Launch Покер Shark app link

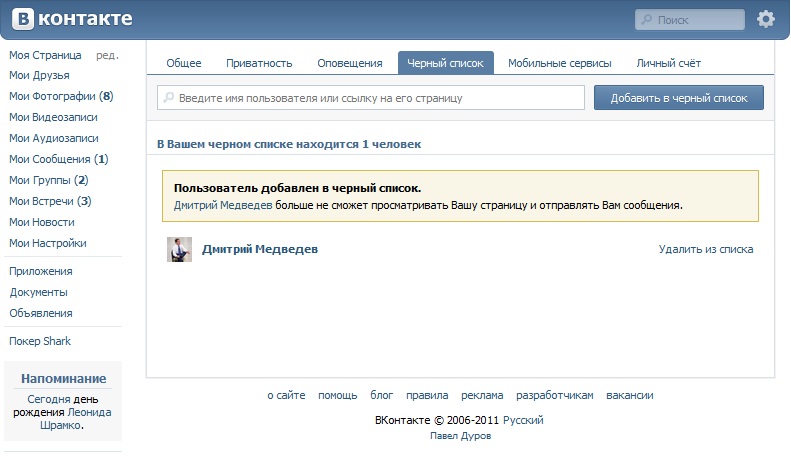coord(40,341)
